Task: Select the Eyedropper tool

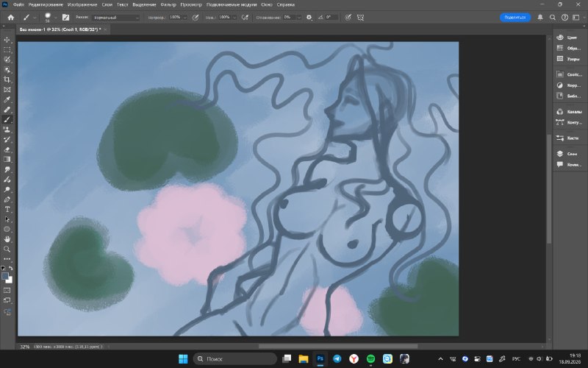Action: click(7, 99)
